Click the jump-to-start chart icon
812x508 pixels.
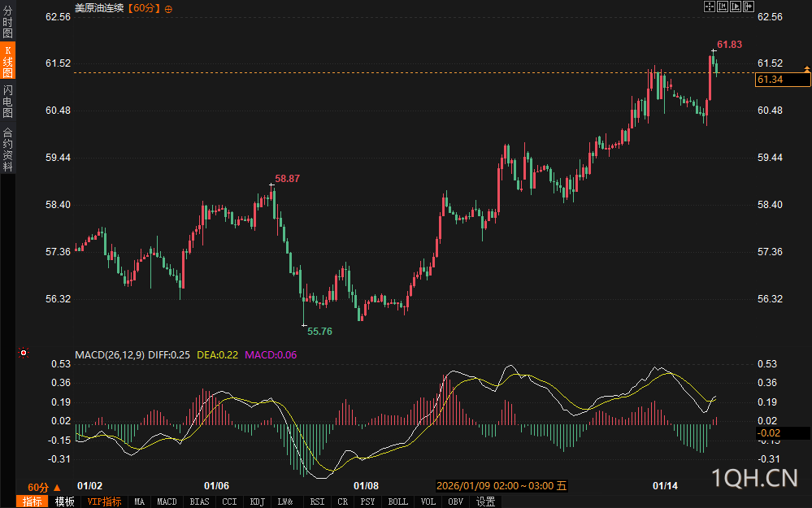point(722,7)
